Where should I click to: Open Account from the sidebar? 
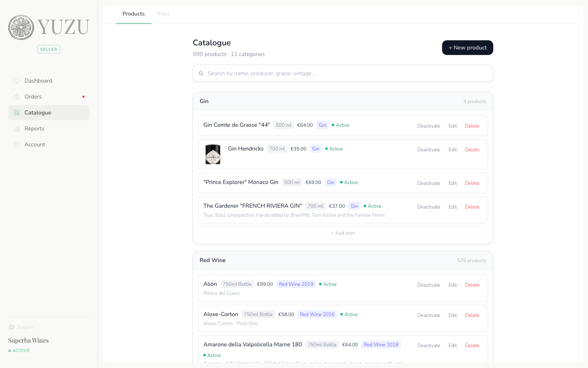(x=49, y=145)
